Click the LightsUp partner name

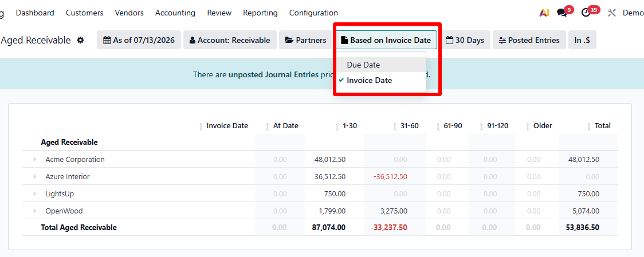(60, 194)
